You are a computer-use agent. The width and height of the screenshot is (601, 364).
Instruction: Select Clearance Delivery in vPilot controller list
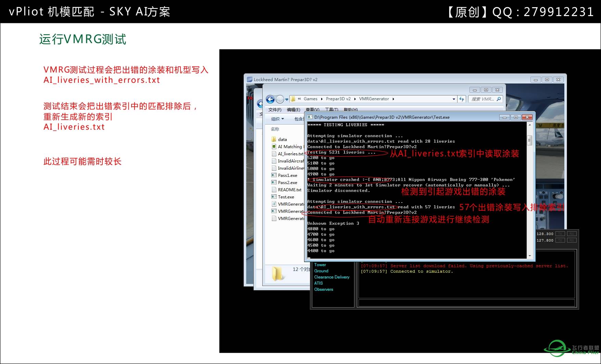[332, 277]
